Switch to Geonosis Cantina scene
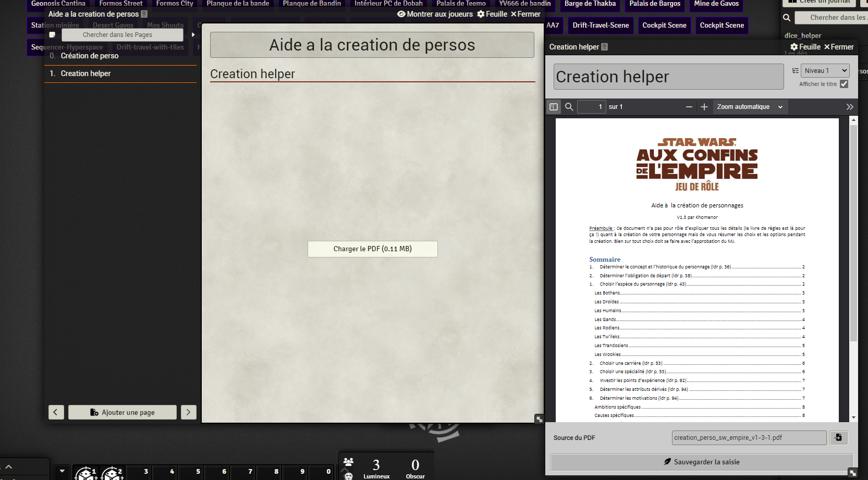The width and height of the screenshot is (868, 480). click(x=58, y=4)
